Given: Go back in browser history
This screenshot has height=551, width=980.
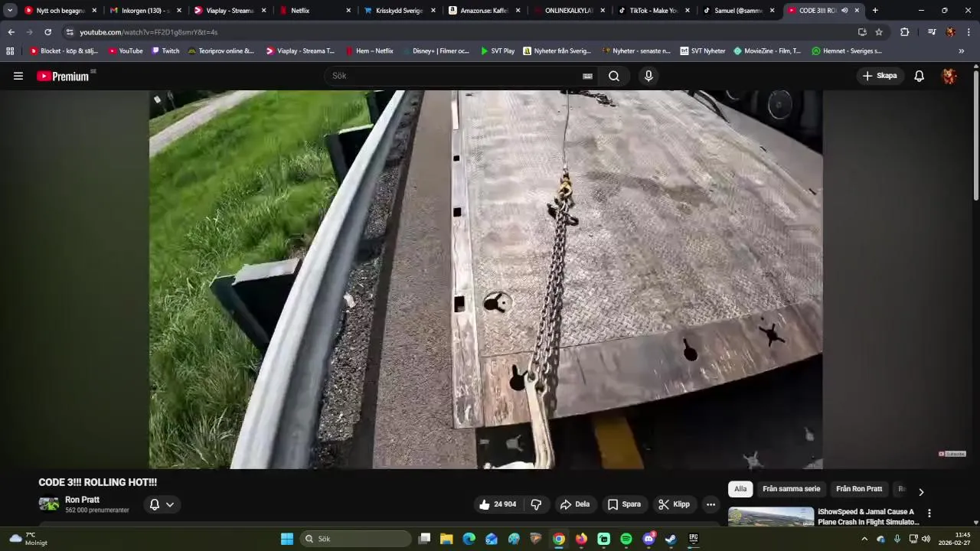Looking at the screenshot, I should (11, 32).
